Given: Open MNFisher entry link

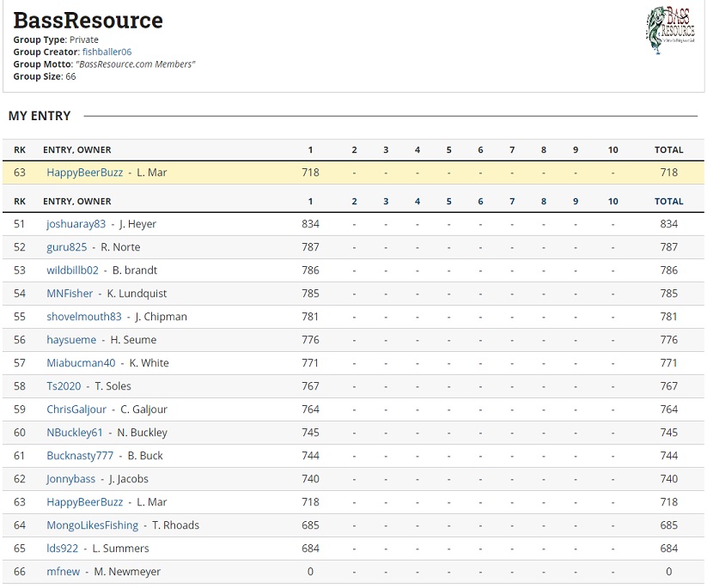Looking at the screenshot, I should tap(70, 294).
